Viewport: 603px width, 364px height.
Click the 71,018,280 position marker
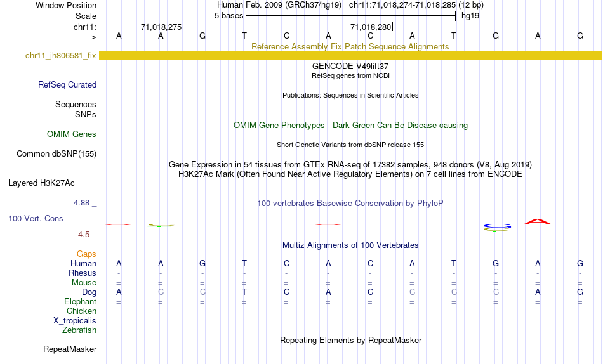(371, 27)
